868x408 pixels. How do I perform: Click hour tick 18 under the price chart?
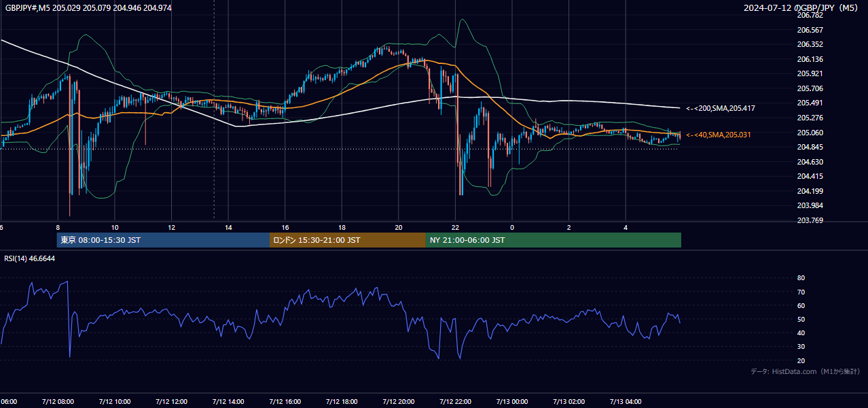coord(342,228)
